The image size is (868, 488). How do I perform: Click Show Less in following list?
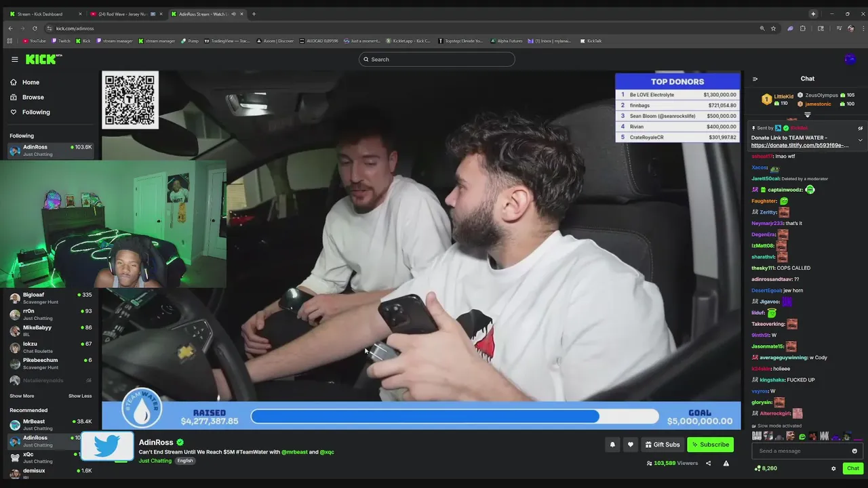pos(80,396)
